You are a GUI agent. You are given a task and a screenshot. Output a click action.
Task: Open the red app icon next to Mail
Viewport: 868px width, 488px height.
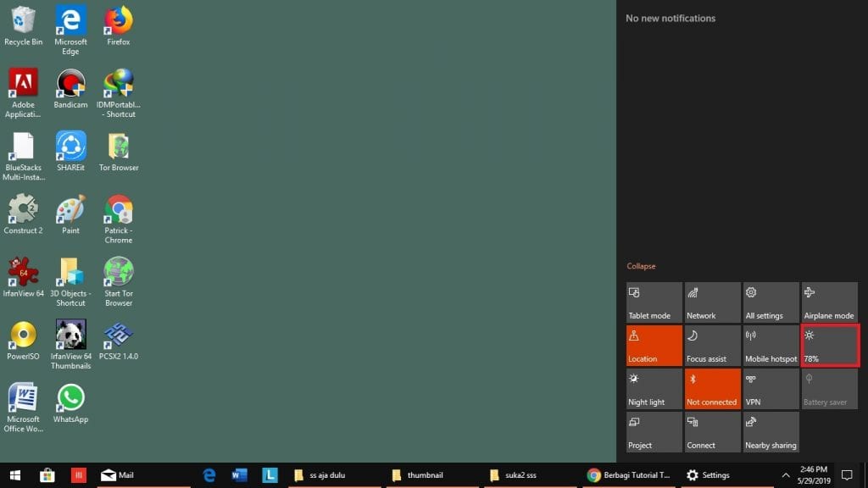[x=79, y=475]
